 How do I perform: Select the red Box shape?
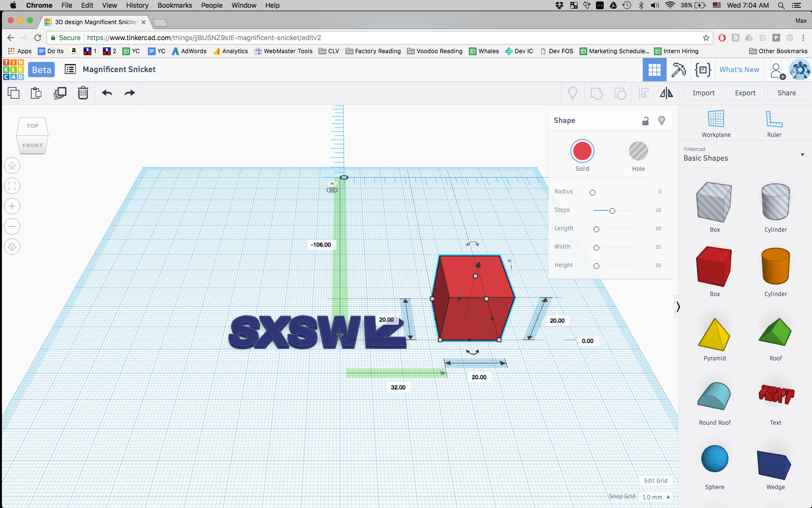714,267
